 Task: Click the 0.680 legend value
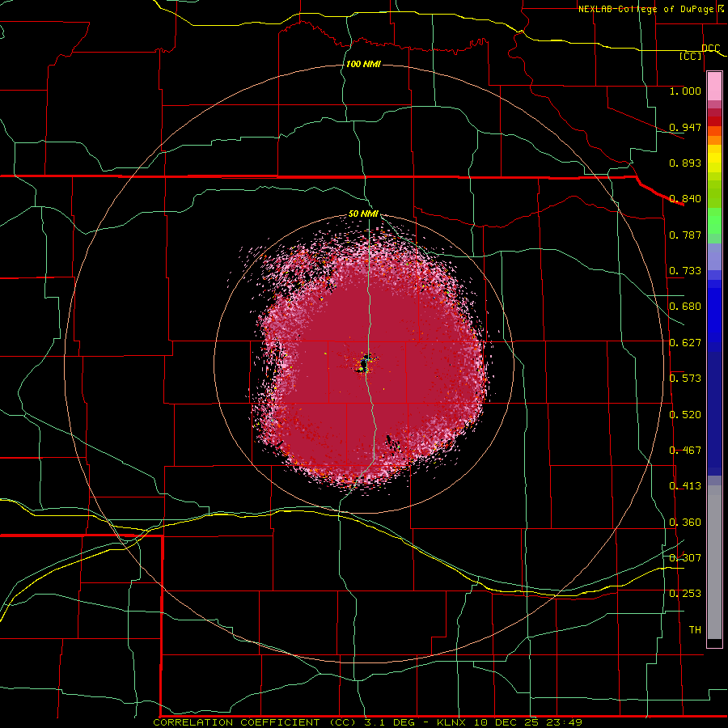(685, 307)
